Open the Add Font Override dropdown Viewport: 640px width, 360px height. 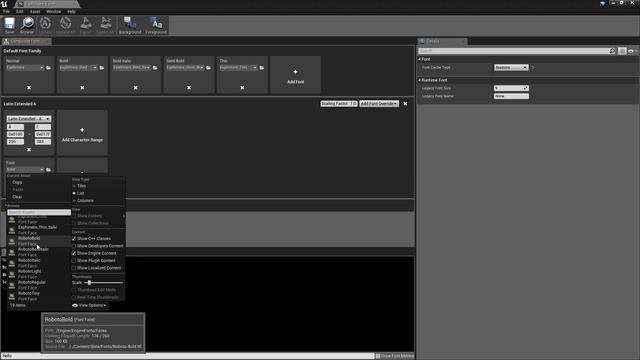pos(379,104)
